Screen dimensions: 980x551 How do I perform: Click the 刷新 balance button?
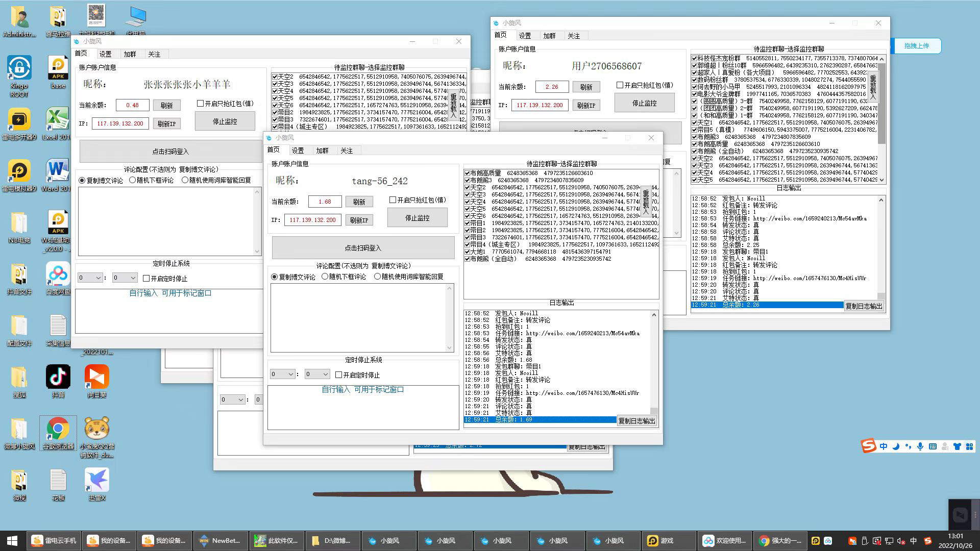point(166,104)
